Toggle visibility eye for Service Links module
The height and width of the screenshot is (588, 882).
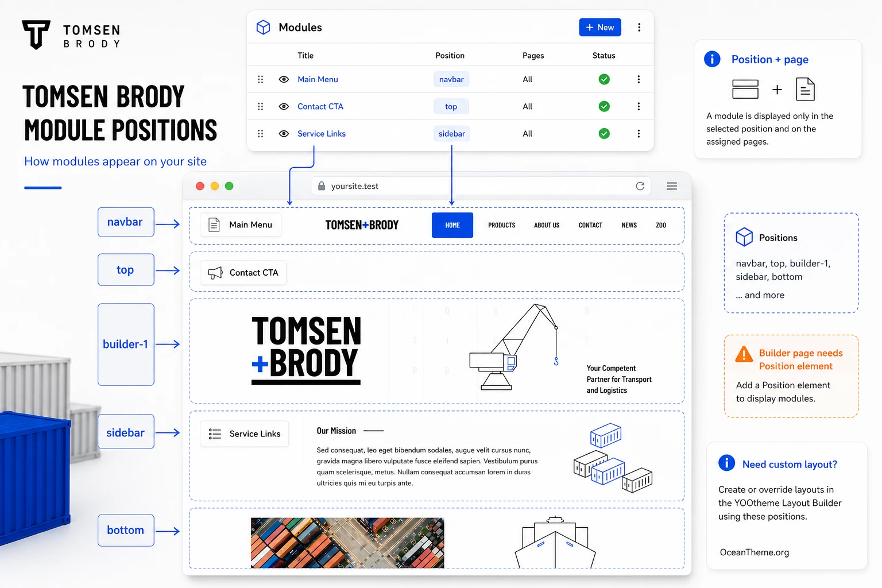284,133
